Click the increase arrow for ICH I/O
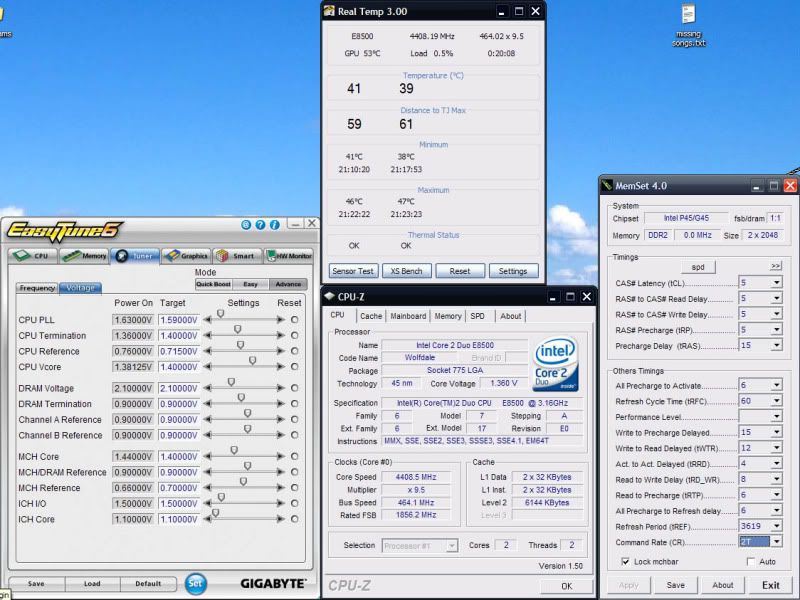This screenshot has width=800, height=600. point(281,504)
